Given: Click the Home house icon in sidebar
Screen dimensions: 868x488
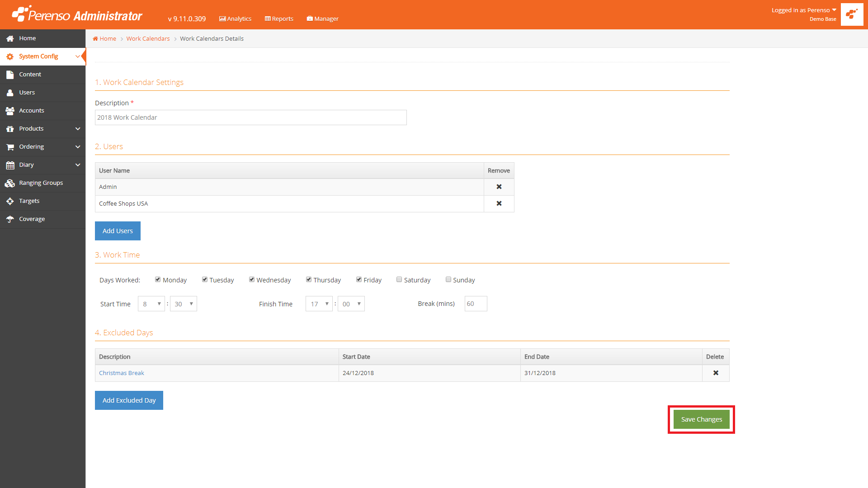Looking at the screenshot, I should pyautogui.click(x=10, y=39).
